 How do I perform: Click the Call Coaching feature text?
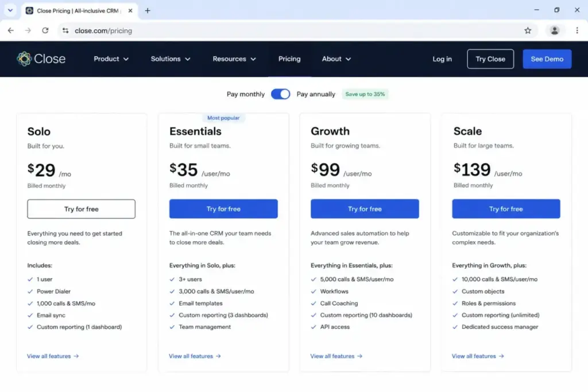point(339,303)
